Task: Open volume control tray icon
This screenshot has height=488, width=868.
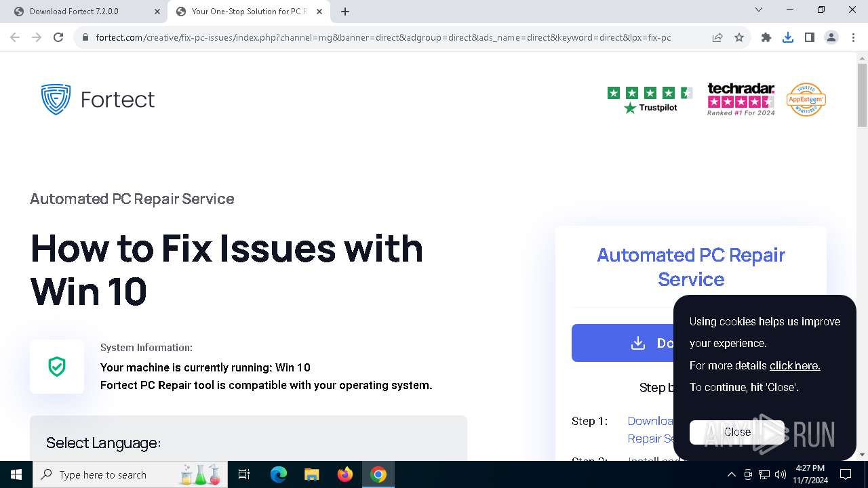Action: (x=781, y=474)
